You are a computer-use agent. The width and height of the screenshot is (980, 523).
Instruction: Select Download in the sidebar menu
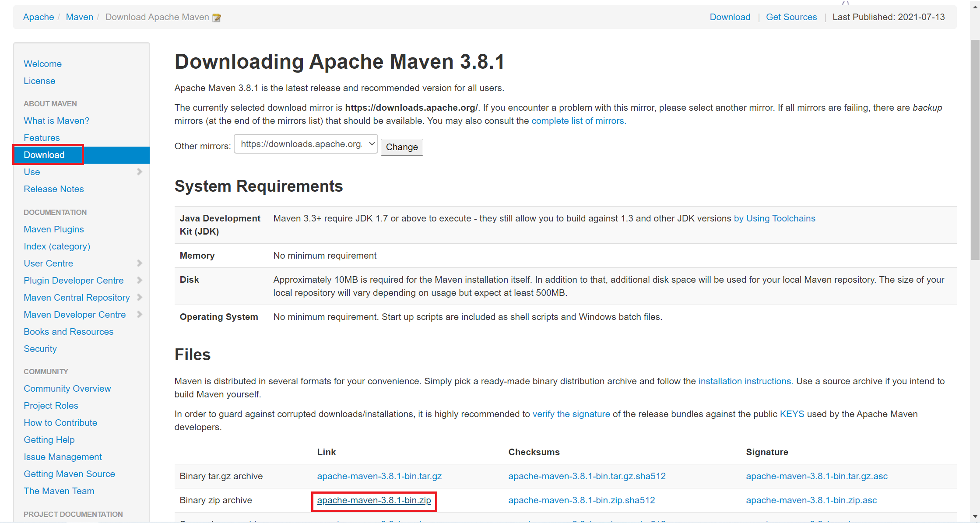[44, 155]
